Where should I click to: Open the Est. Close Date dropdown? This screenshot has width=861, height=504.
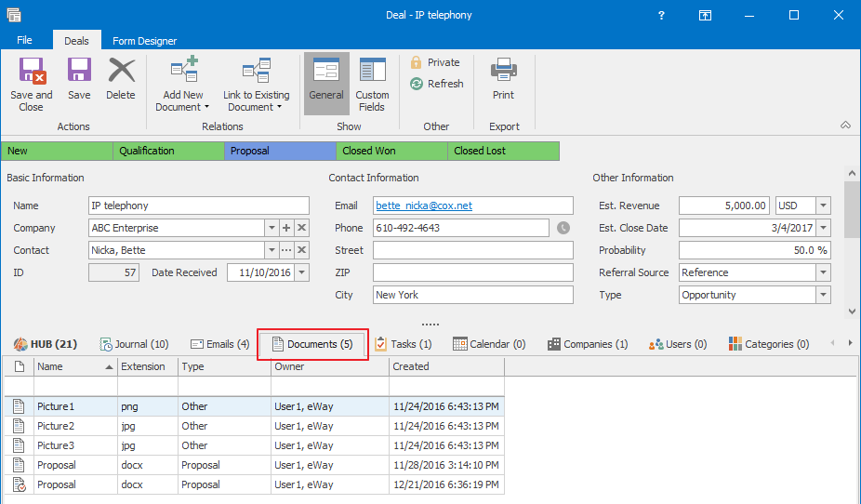(823, 228)
